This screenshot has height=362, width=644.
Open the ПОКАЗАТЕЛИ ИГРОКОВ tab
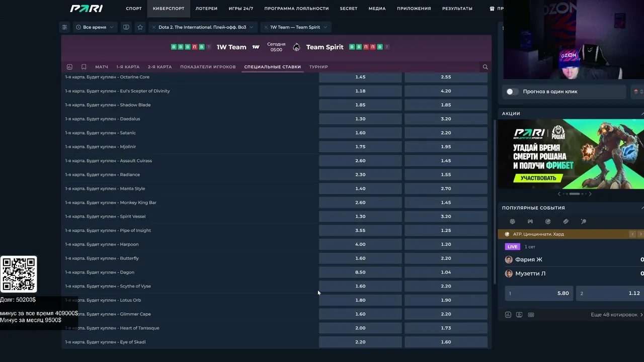pos(208,67)
